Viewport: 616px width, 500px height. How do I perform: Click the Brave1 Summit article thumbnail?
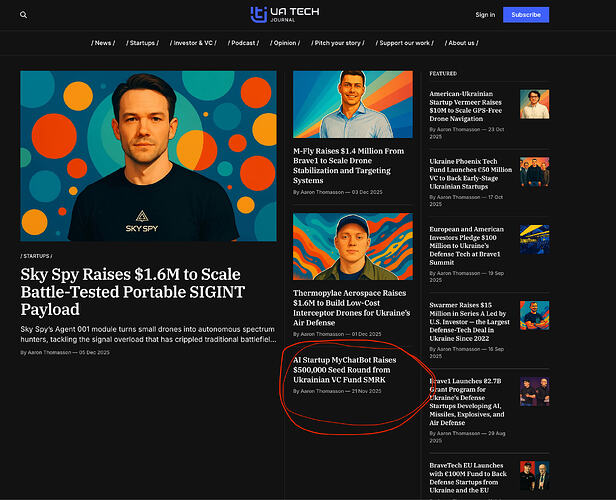pyautogui.click(x=535, y=240)
